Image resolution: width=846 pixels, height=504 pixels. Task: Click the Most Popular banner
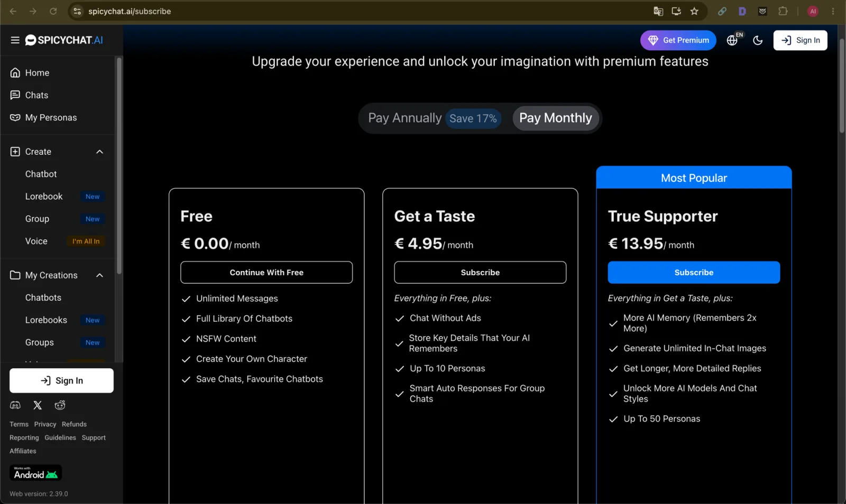tap(694, 178)
